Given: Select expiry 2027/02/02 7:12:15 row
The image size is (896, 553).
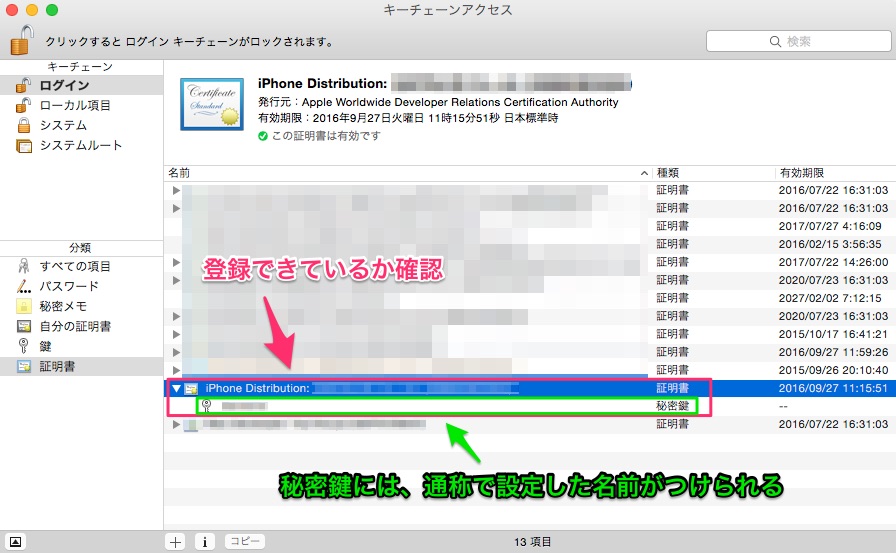Looking at the screenshot, I should tap(530, 298).
